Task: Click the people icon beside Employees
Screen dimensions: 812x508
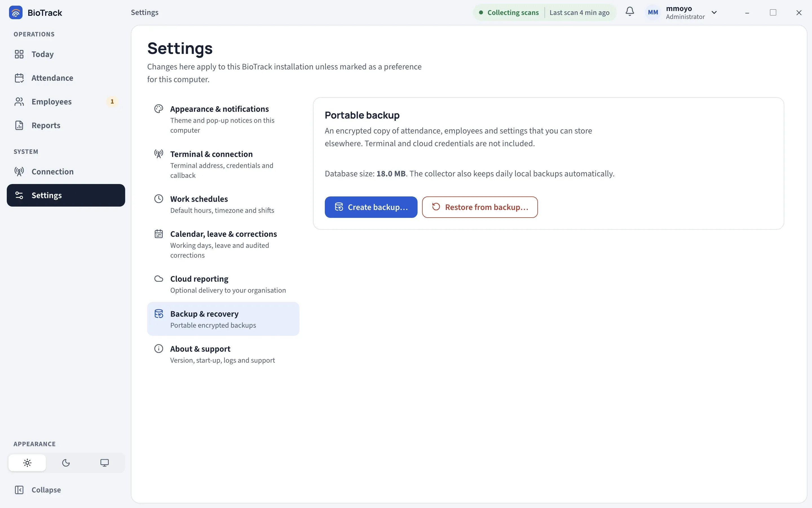Action: (x=19, y=102)
